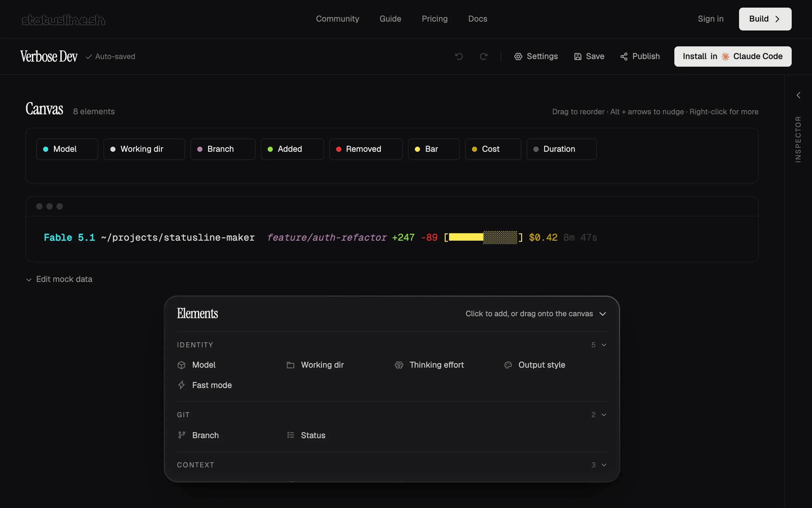Click the Thinking effort brain icon

399,365
